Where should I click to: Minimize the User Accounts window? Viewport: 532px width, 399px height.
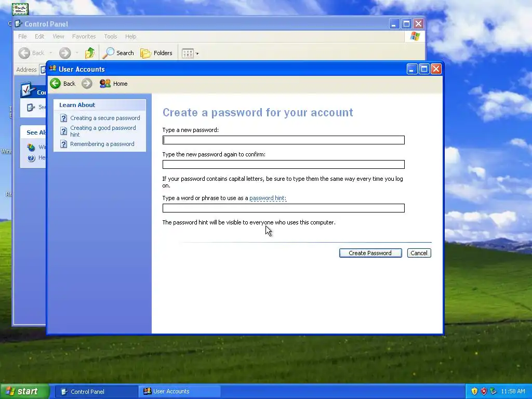(x=412, y=69)
